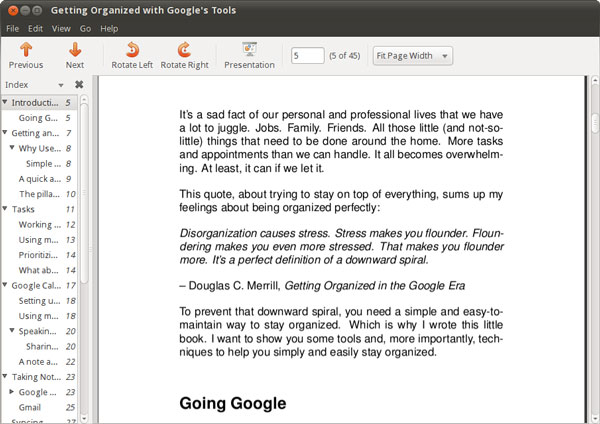Collapse the Why Use... index entry
The width and height of the screenshot is (600, 424).
[12, 147]
